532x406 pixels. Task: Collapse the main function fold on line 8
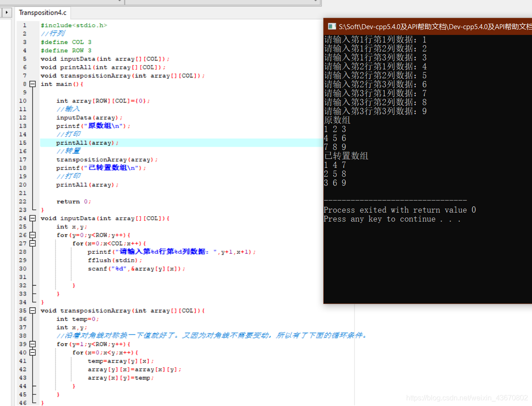coord(33,84)
